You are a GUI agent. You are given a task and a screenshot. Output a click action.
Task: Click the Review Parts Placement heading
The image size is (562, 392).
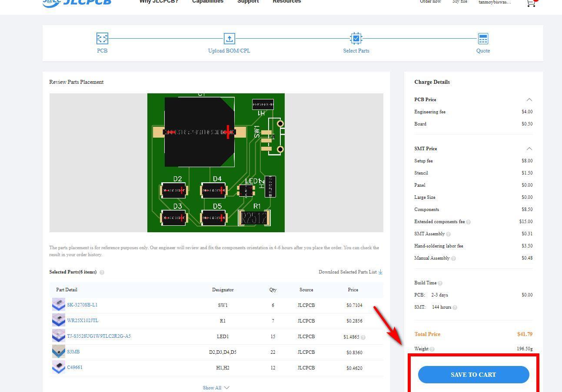pos(76,82)
